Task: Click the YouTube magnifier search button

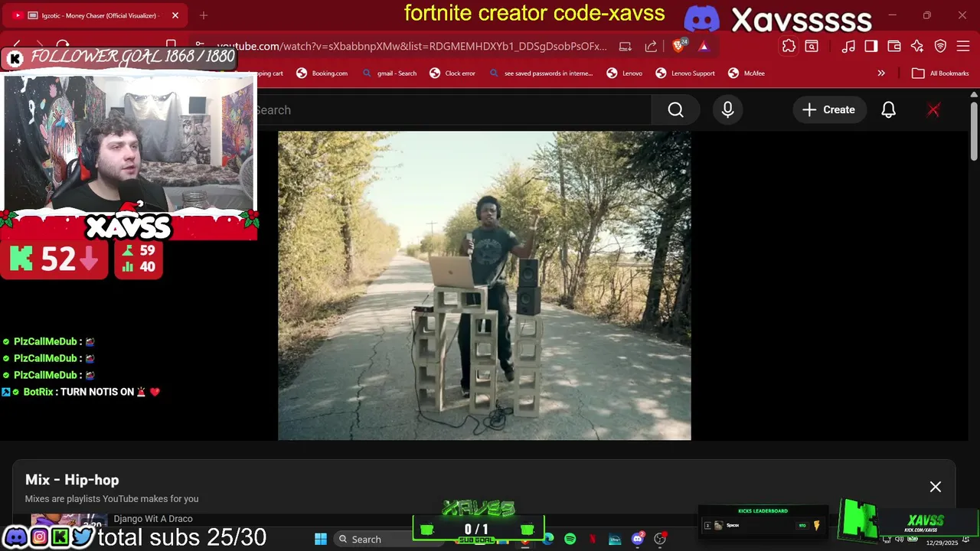Action: (x=675, y=110)
